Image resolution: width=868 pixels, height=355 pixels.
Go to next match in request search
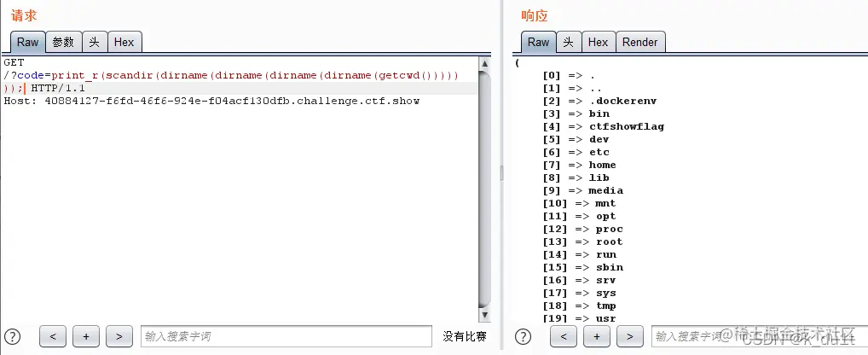click(x=119, y=336)
